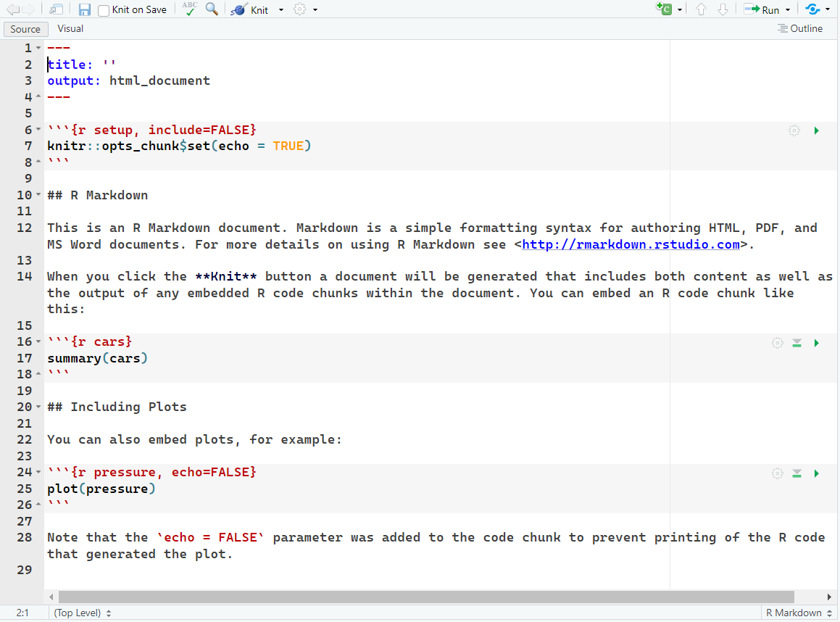Image resolution: width=840 pixels, height=622 pixels.
Task: Click the 'summary(cars)' code line
Action: (x=98, y=358)
